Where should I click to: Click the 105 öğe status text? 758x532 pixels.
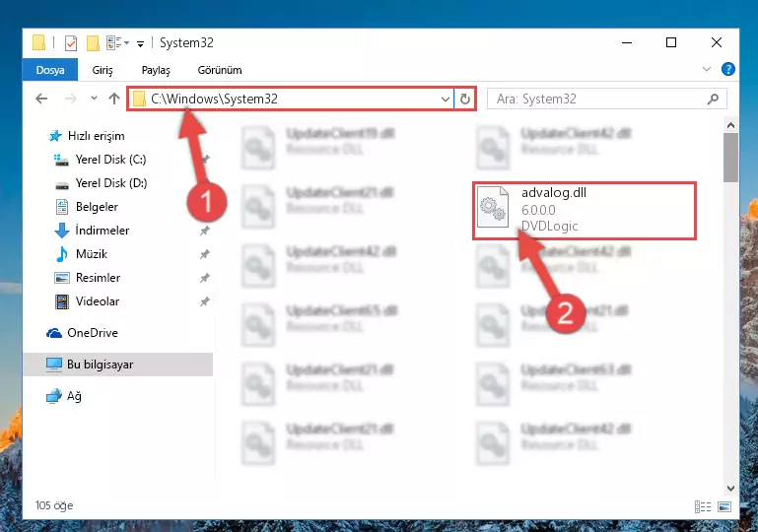tap(54, 505)
